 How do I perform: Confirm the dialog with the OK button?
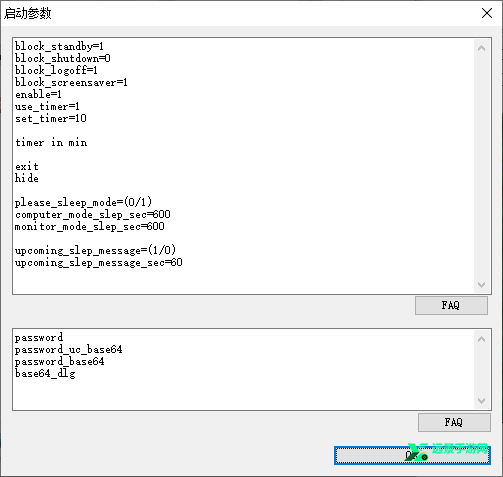pos(412,456)
